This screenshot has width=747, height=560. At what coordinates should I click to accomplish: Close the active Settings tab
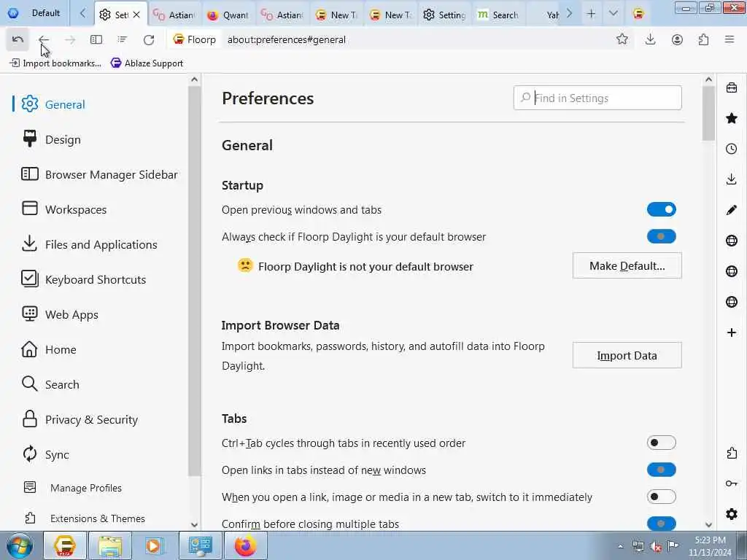pos(136,15)
